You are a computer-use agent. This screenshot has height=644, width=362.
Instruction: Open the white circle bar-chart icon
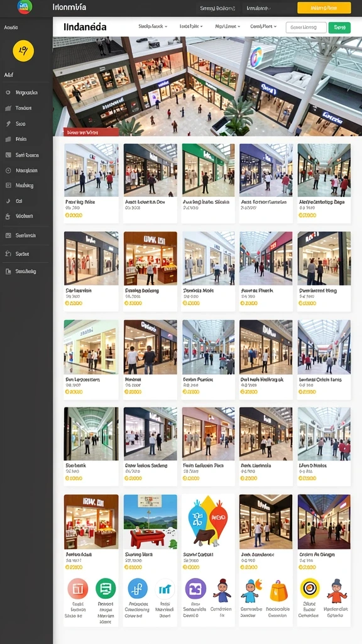pyautogui.click(x=165, y=590)
